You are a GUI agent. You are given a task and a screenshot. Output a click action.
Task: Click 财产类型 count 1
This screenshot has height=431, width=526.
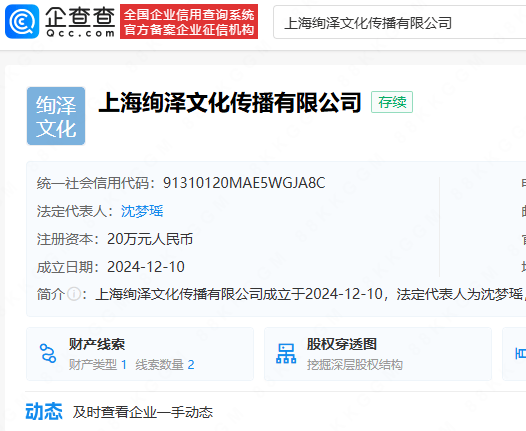tap(124, 365)
